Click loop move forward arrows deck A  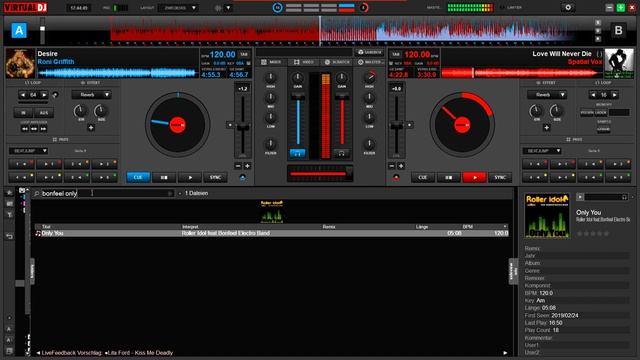[x=43, y=129]
